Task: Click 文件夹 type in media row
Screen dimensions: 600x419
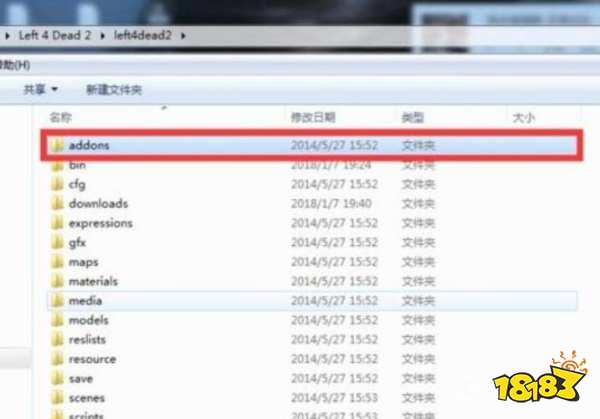Action: tap(418, 301)
